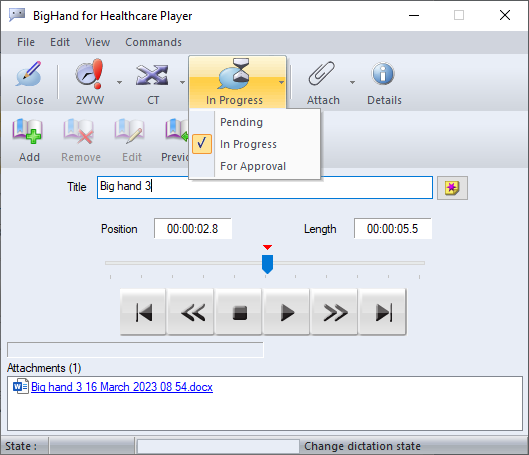Click the sticky note button beside the Title field
Screen dimensions: 529x455
tap(452, 188)
